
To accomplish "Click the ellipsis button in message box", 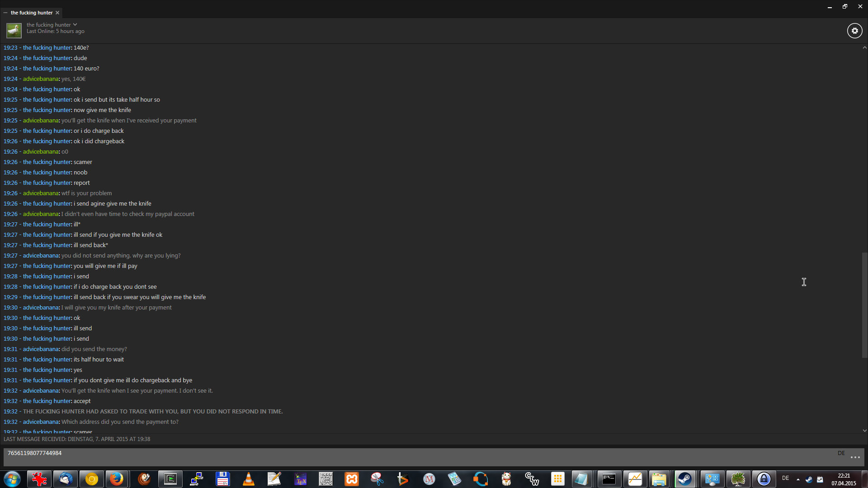I will pyautogui.click(x=855, y=457).
